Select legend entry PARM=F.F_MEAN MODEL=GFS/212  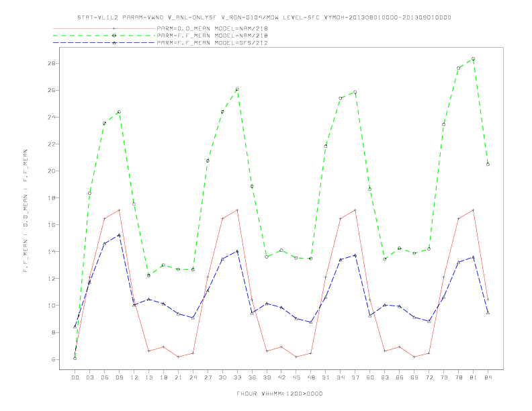212,43
